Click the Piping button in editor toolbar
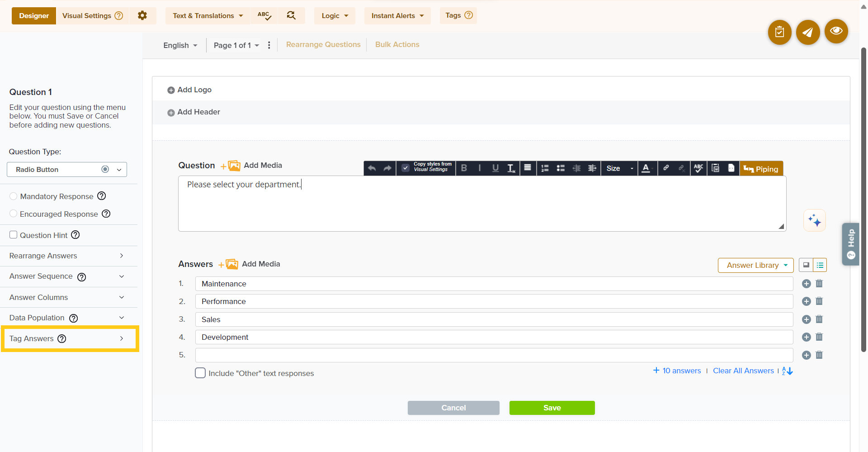 tap(761, 169)
